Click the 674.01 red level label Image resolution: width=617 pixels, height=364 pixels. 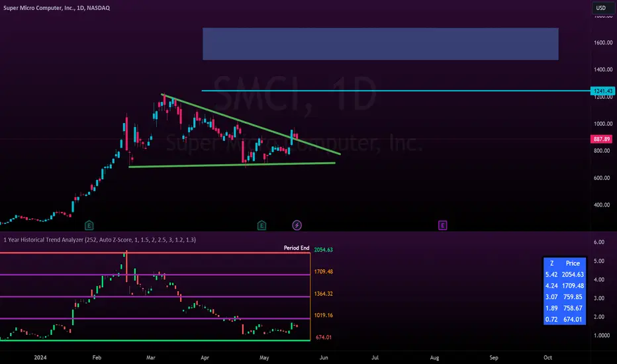(324, 338)
